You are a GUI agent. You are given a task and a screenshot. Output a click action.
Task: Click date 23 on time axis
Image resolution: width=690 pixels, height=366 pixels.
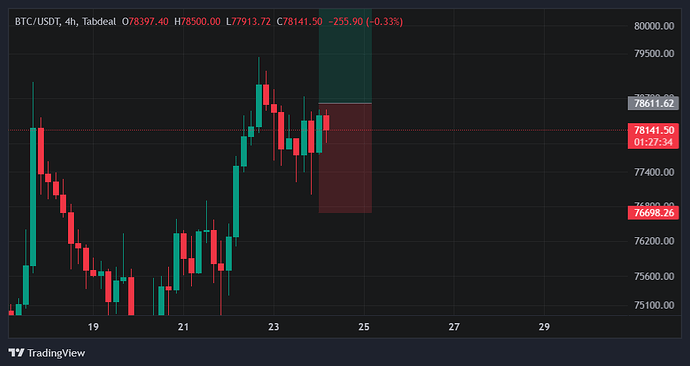pyautogui.click(x=274, y=327)
